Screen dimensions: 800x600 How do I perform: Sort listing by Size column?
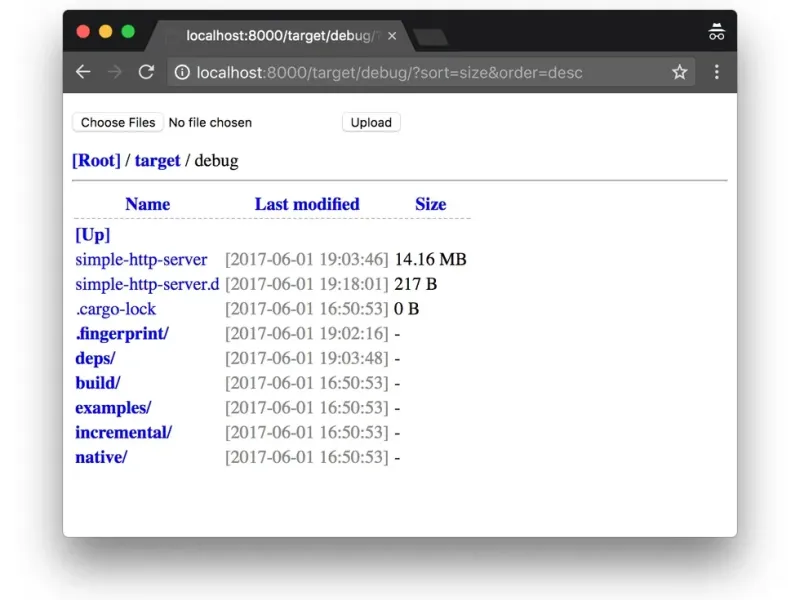[430, 204]
